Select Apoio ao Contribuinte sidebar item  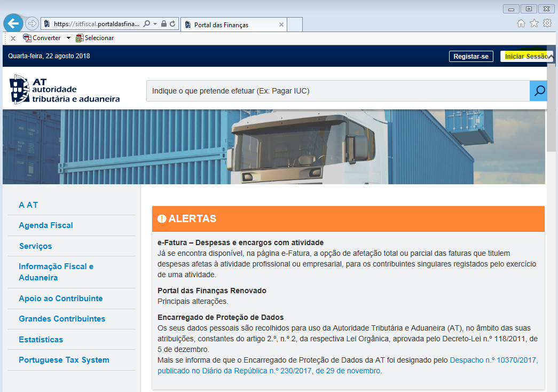pyautogui.click(x=60, y=299)
